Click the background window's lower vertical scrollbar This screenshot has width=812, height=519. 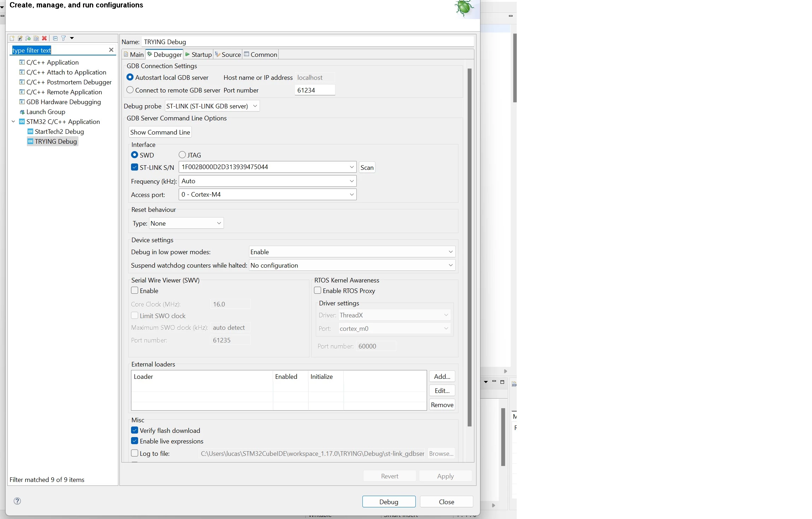click(503, 437)
